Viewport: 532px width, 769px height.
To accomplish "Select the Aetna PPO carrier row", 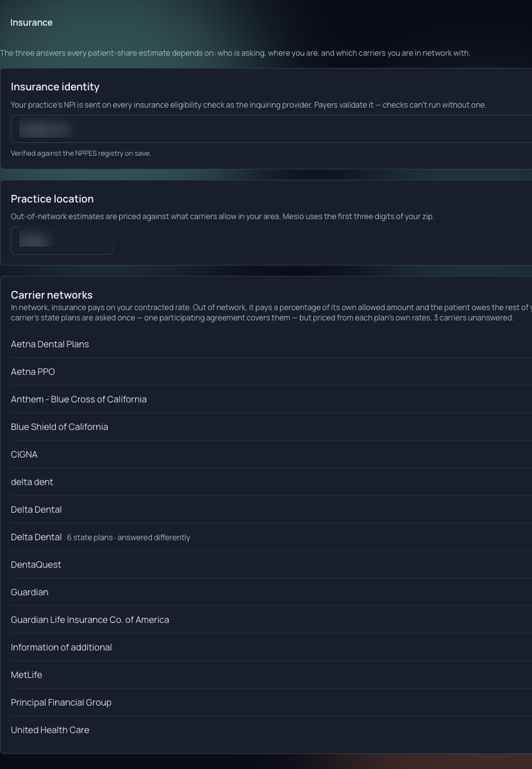I will click(x=271, y=372).
